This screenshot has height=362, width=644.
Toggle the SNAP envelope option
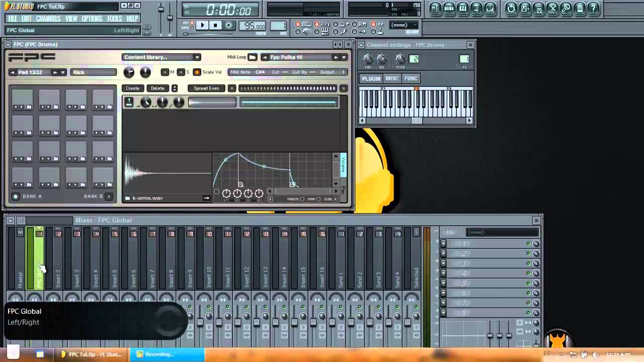click(319, 199)
